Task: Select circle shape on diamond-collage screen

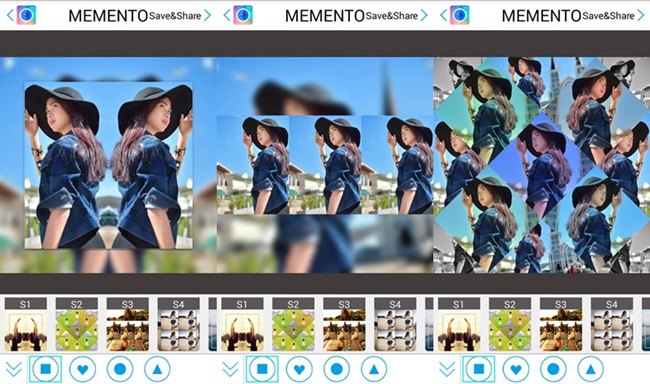Action: (553, 369)
